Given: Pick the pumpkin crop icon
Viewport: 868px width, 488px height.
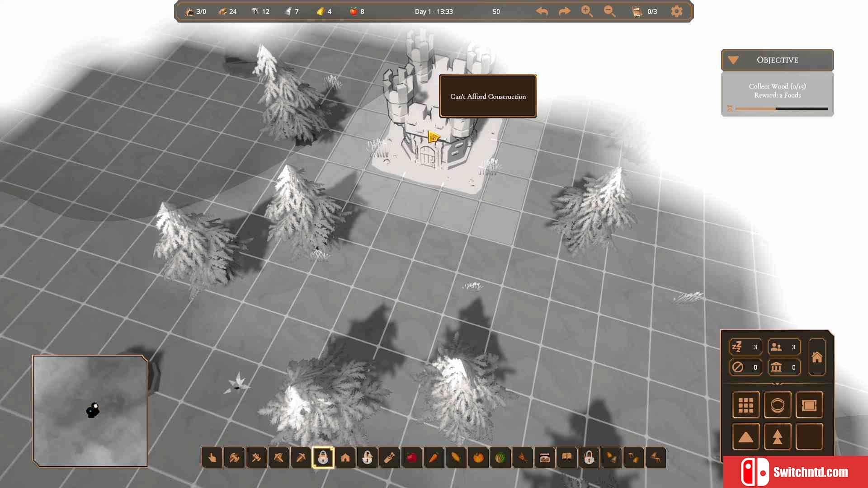Looking at the screenshot, I should point(478,458).
